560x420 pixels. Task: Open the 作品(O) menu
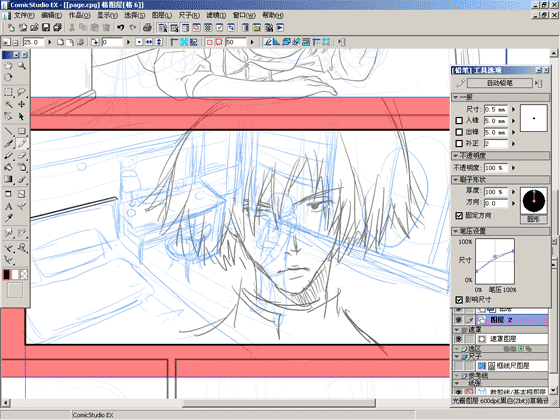(x=79, y=15)
